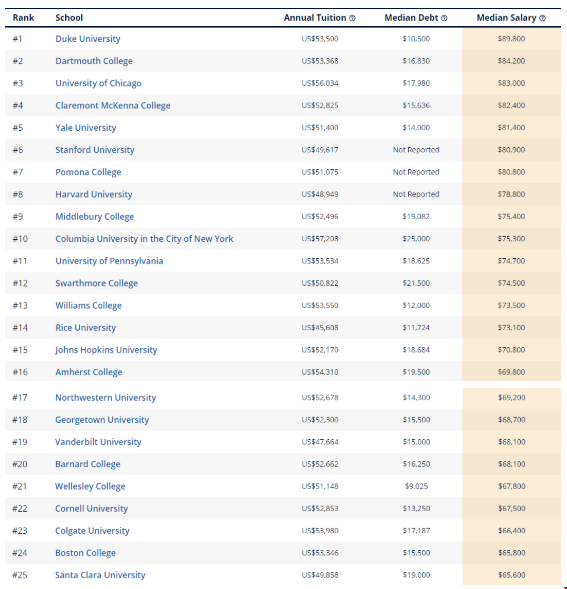This screenshot has width=567, height=589.
Task: Click the Median Salary help icon
Action: coord(542,18)
